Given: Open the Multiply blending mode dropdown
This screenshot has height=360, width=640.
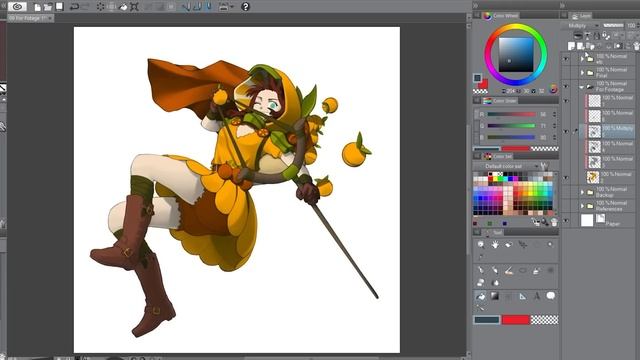Looking at the screenshot, I should tap(583, 26).
